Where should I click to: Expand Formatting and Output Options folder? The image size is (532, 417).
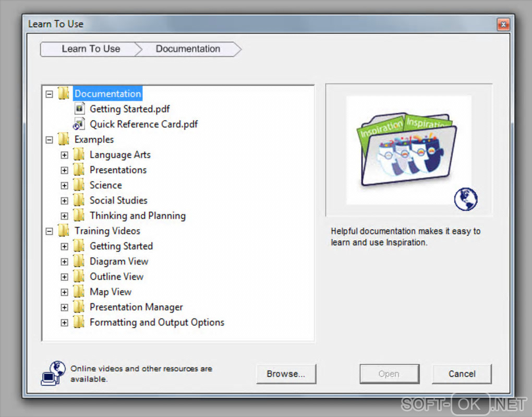click(64, 323)
